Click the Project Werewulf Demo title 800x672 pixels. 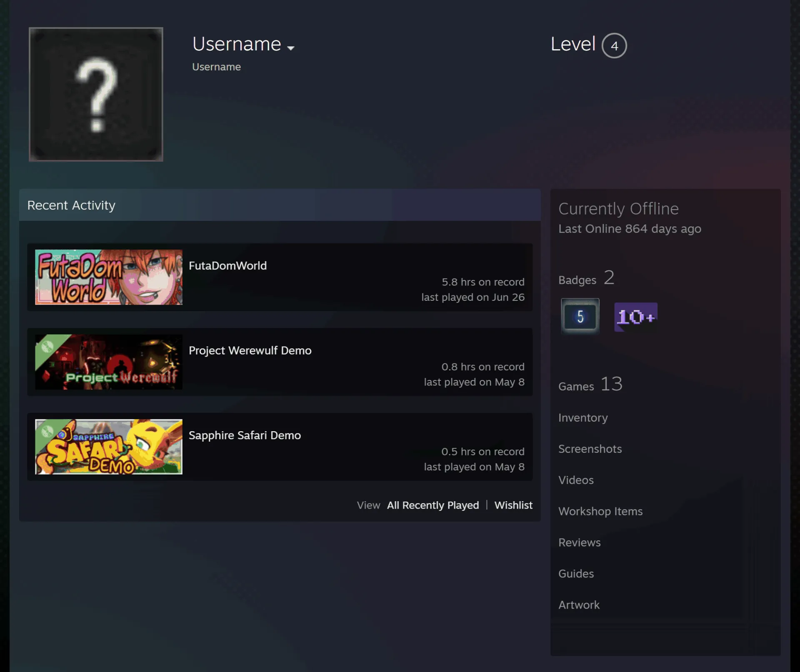coord(250,350)
